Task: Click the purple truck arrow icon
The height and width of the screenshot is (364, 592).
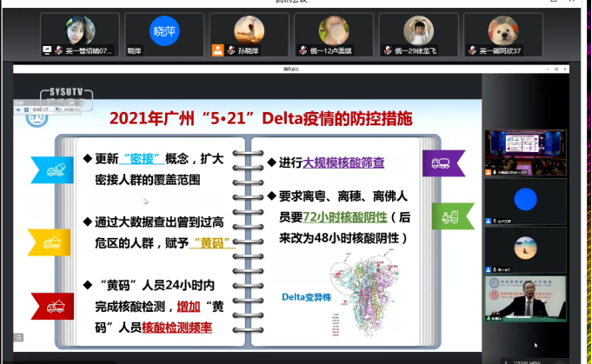Action: [x=444, y=162]
